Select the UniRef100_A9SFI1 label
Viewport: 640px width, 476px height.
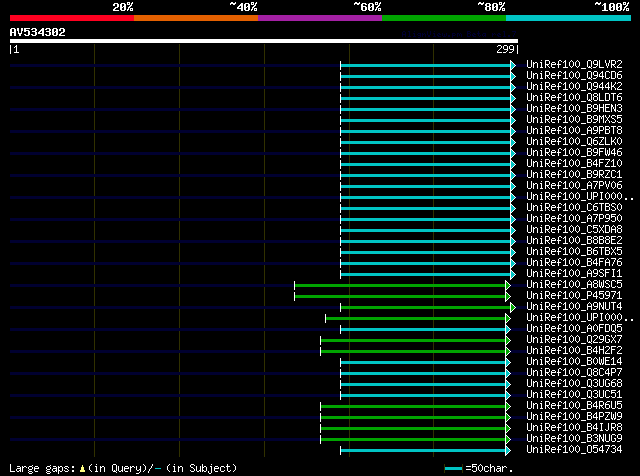click(x=574, y=274)
